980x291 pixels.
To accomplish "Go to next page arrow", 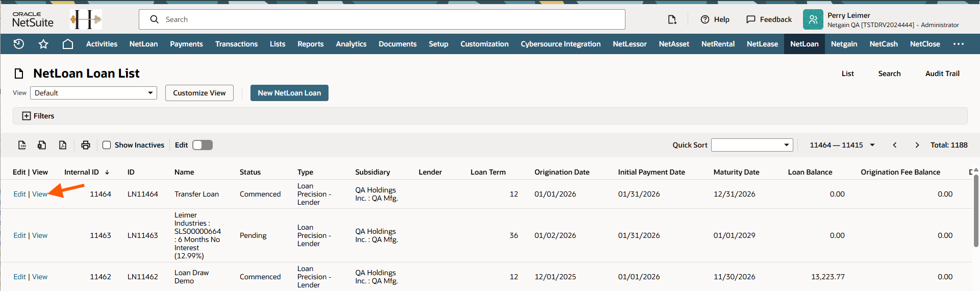I will tap(917, 145).
